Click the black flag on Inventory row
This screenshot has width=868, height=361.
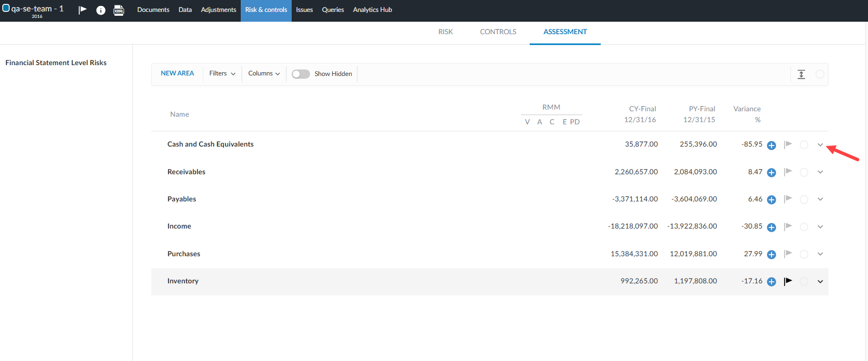[788, 281]
